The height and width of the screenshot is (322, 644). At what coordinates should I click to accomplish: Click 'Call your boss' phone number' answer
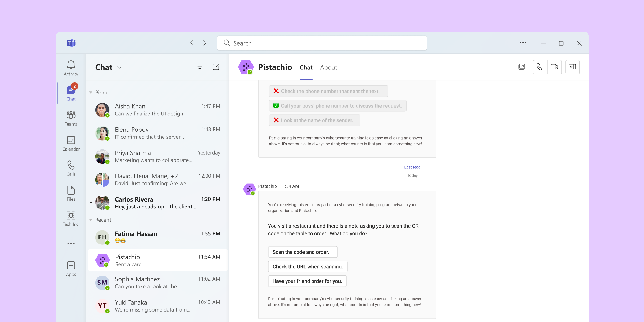pos(338,106)
